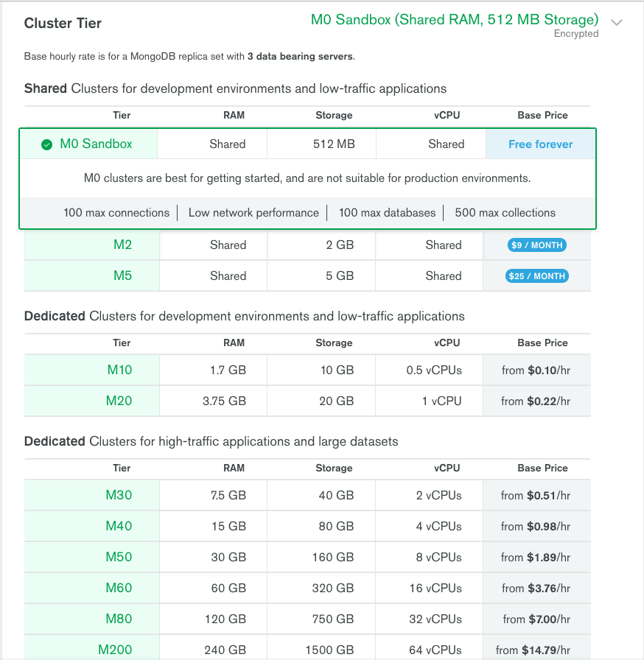Click the 'M0 clusters are best for getting started' note

pyautogui.click(x=307, y=178)
